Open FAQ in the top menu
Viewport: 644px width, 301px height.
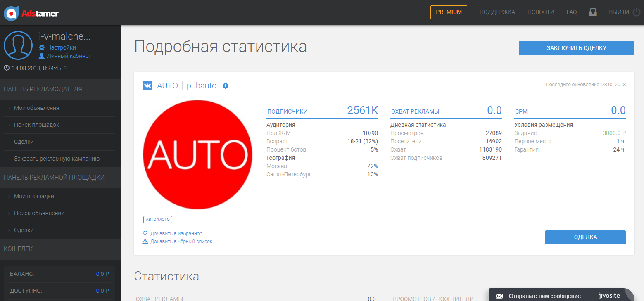pyautogui.click(x=572, y=12)
